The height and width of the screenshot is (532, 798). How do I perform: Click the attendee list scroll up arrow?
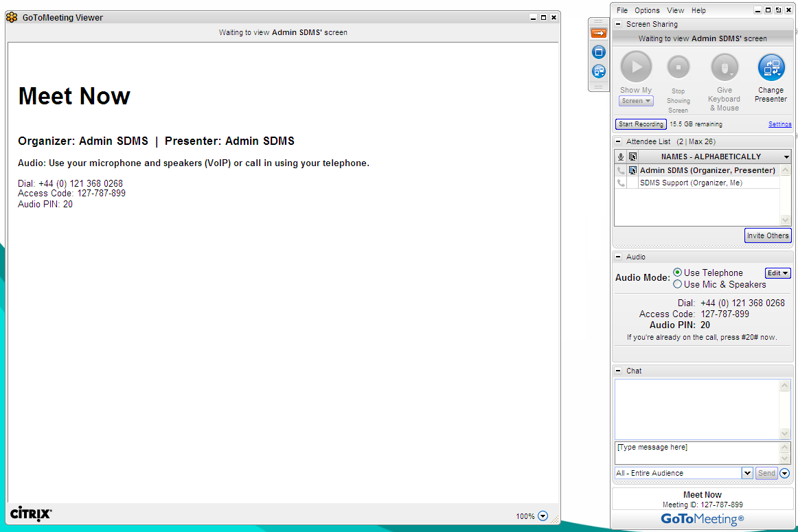(x=785, y=170)
